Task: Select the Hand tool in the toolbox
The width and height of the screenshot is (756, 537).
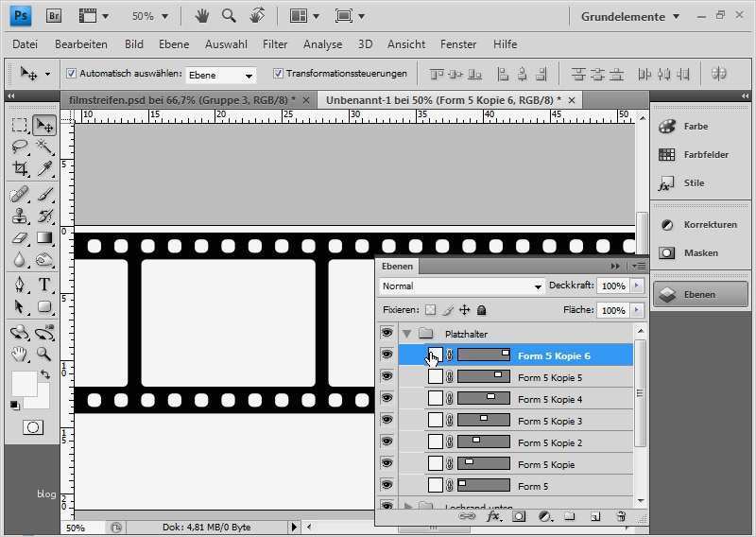Action: pos(19,355)
